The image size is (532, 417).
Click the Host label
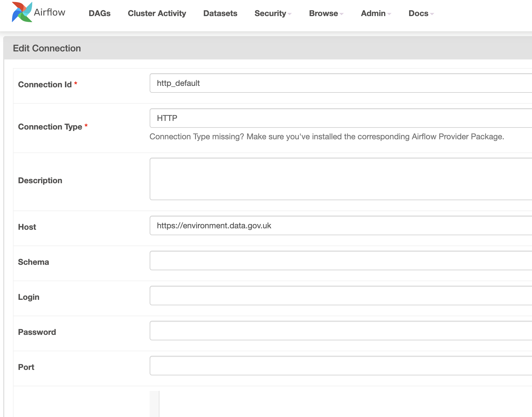(x=27, y=227)
